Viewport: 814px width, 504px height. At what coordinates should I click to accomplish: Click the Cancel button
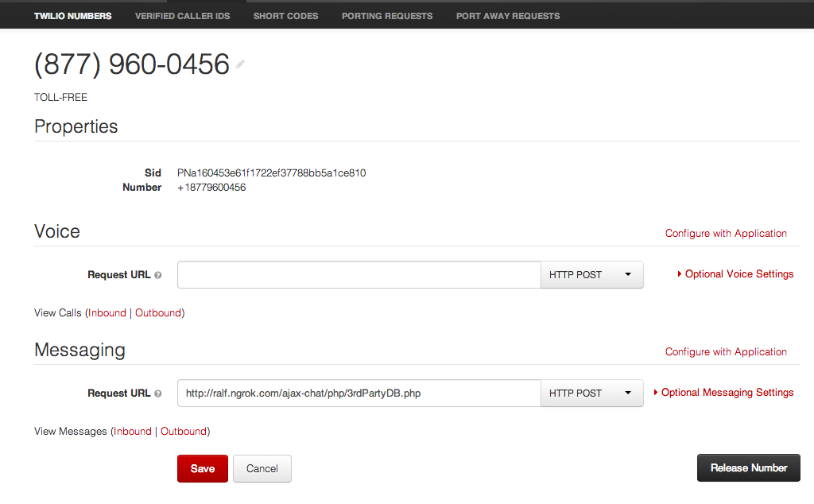pos(262,469)
